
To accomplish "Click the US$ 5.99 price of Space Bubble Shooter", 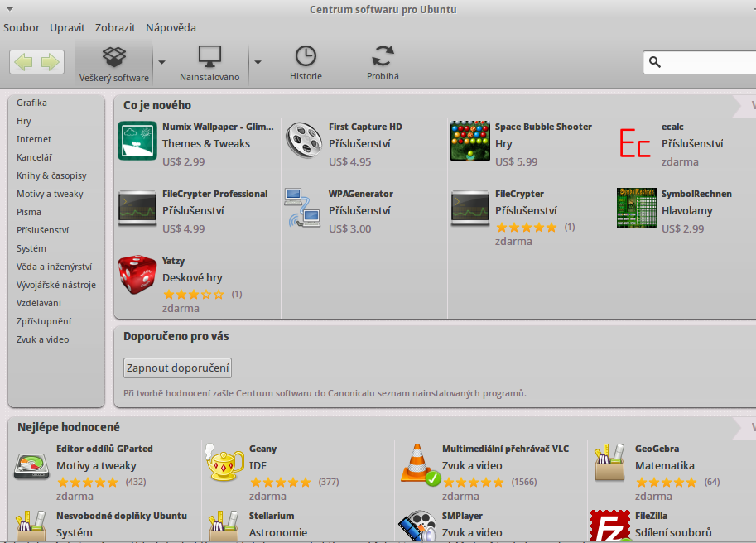I will click(517, 162).
